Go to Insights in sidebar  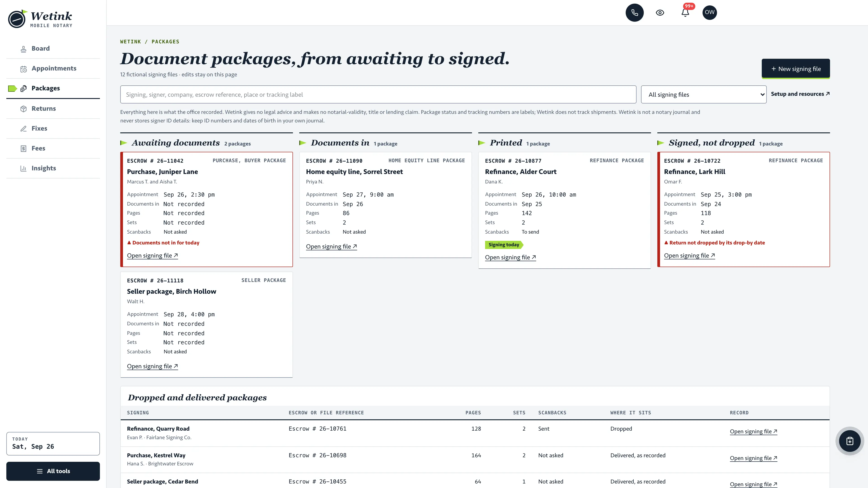[53, 168]
